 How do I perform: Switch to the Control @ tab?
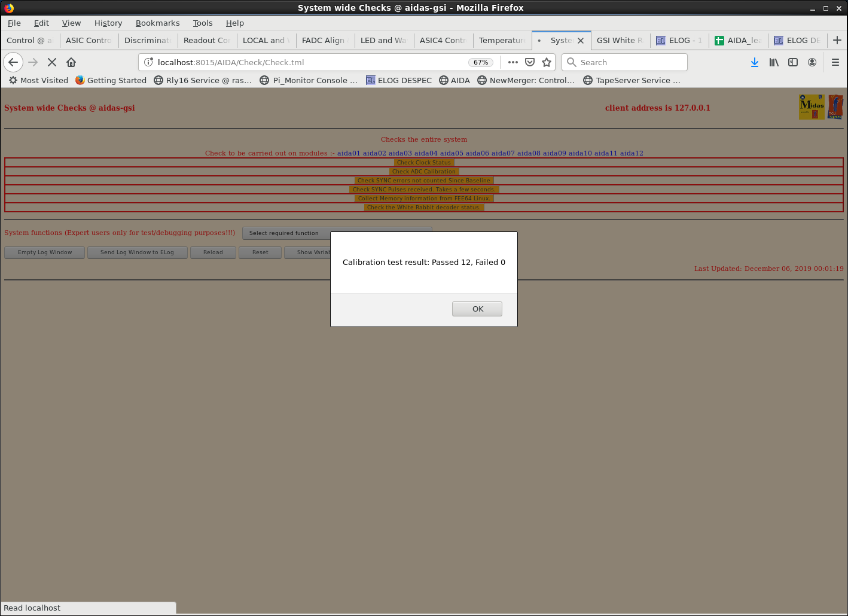(30, 41)
